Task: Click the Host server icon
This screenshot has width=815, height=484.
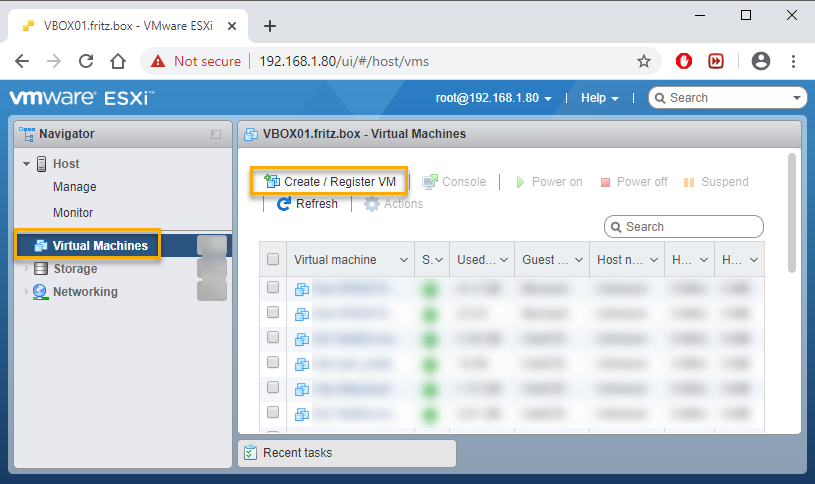Action: tap(42, 164)
